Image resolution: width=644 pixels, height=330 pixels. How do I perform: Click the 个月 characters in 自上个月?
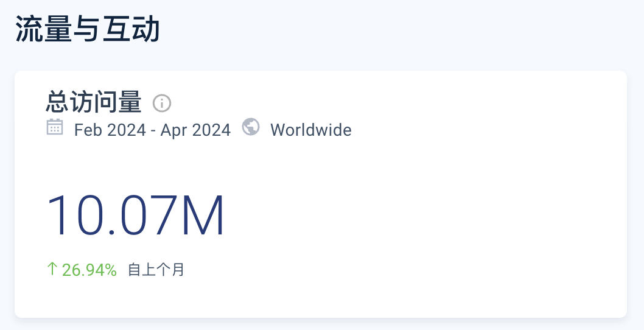coord(170,270)
